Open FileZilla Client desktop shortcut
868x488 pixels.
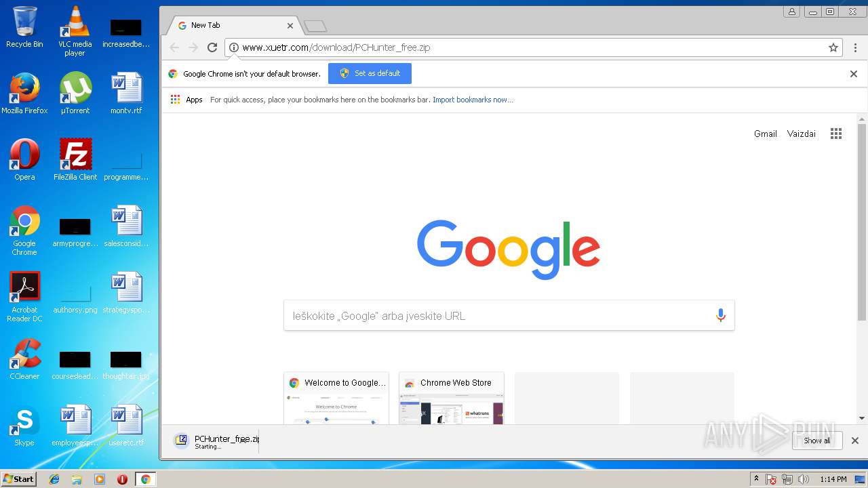tap(75, 160)
